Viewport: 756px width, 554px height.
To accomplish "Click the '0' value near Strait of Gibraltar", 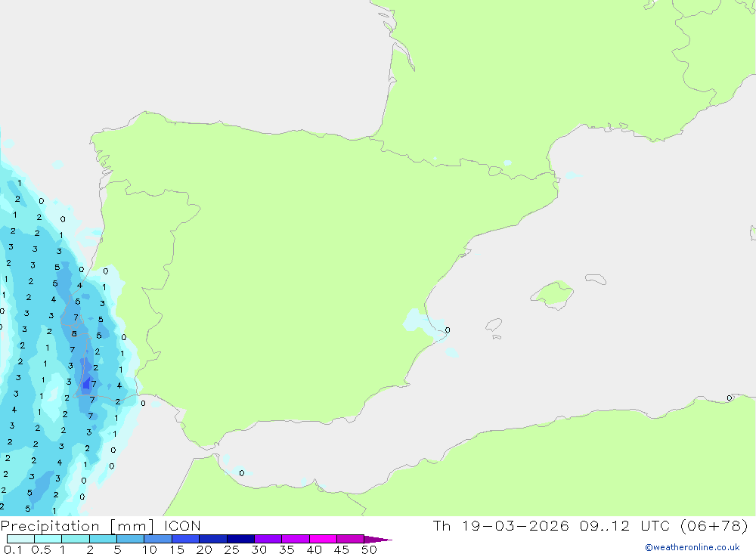I will click(x=242, y=473).
